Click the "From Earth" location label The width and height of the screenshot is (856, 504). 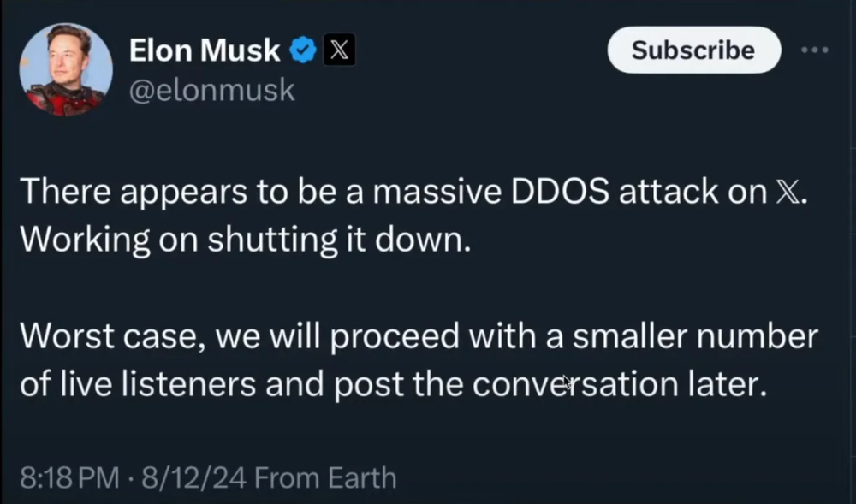click(325, 477)
